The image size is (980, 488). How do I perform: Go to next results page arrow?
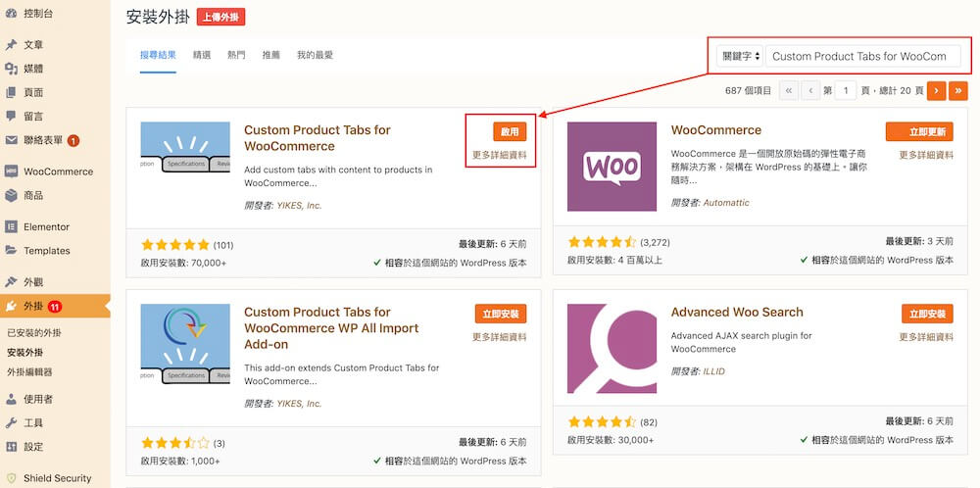click(937, 90)
